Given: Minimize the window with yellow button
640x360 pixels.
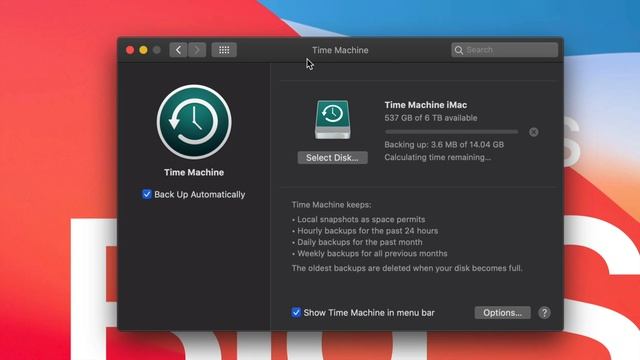Looking at the screenshot, I should point(143,50).
